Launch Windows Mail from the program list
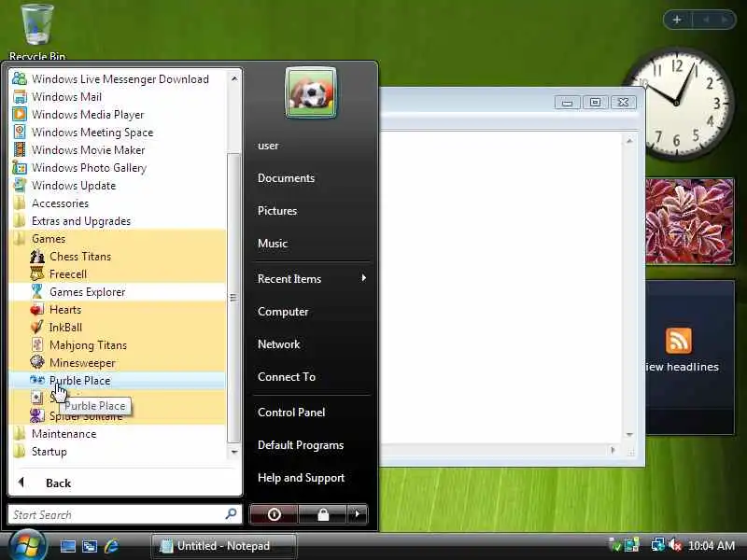Screen dimensions: 747x560 click(x=118, y=97)
